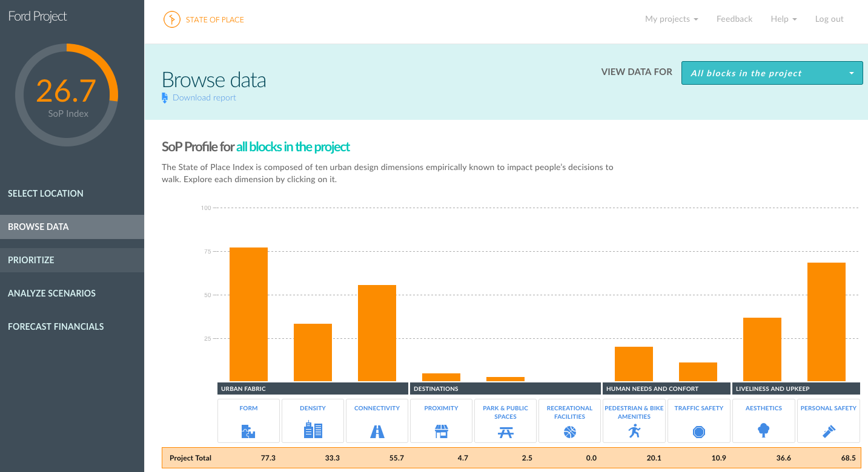The width and height of the screenshot is (868, 472).
Task: Select the Connectivity road icon
Action: [377, 431]
